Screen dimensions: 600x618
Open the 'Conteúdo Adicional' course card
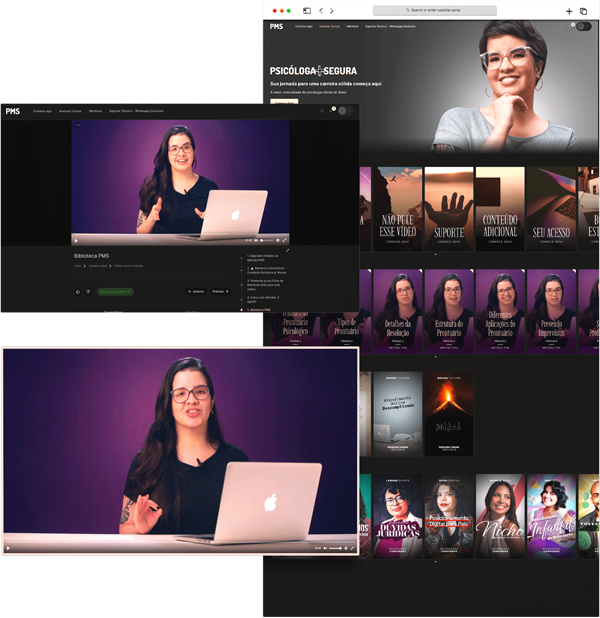click(500, 209)
